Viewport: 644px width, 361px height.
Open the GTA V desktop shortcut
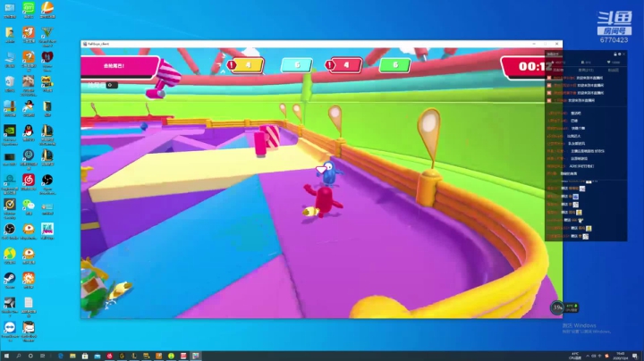pyautogui.click(x=47, y=34)
